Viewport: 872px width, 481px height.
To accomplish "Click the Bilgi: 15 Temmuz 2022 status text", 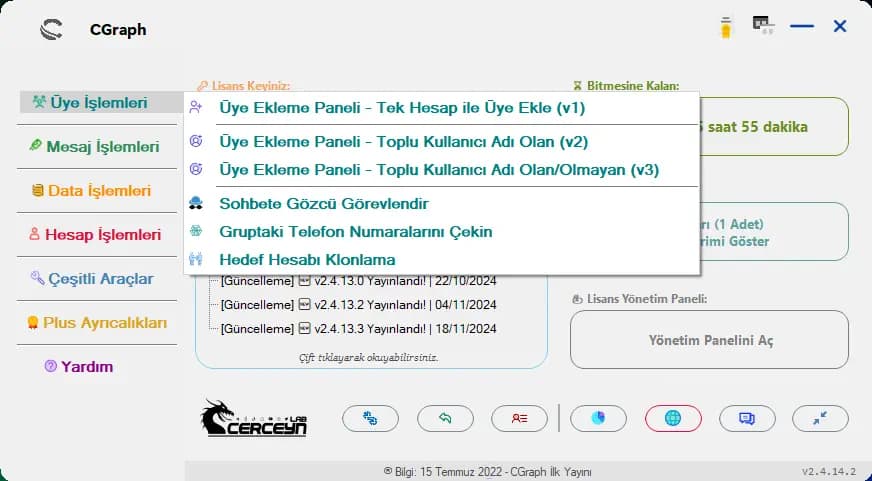I will [x=487, y=472].
